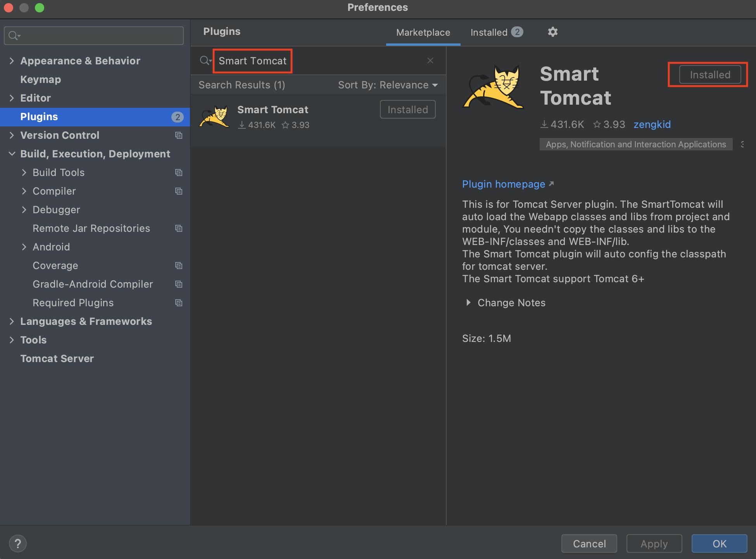Viewport: 756px width, 559px height.
Task: Click the download count icon in plugin details
Action: (544, 124)
